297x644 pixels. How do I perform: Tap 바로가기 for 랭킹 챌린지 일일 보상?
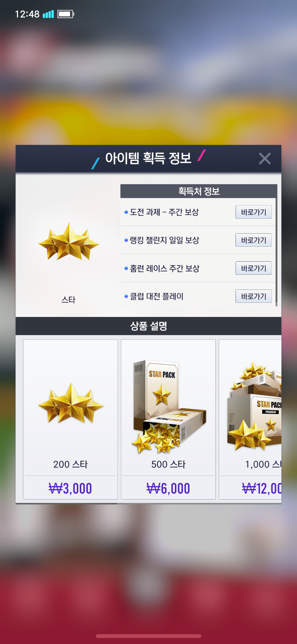(x=253, y=240)
